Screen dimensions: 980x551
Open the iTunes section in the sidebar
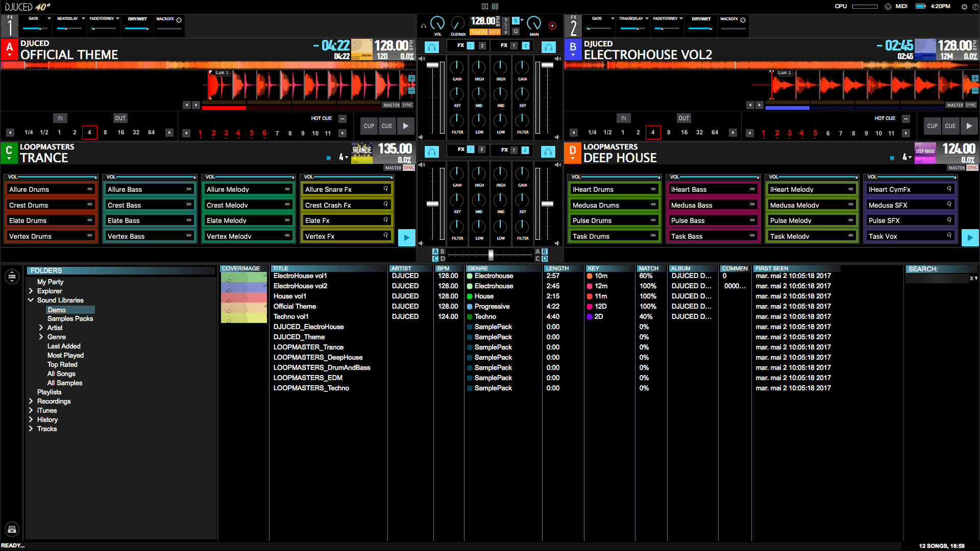pos(46,410)
